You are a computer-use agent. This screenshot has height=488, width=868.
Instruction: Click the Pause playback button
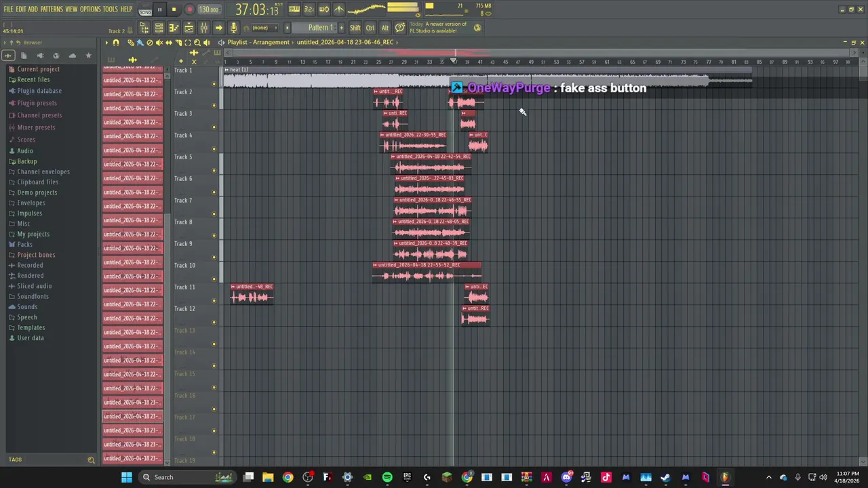point(159,9)
